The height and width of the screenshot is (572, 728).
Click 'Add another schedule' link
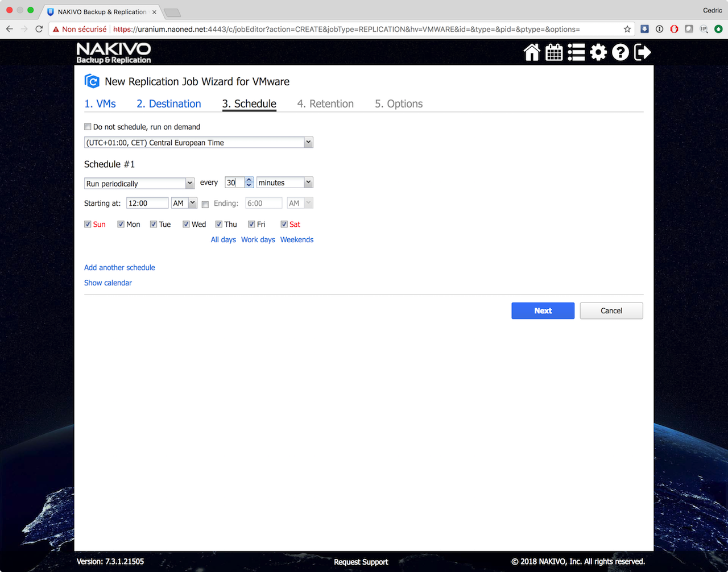point(119,267)
